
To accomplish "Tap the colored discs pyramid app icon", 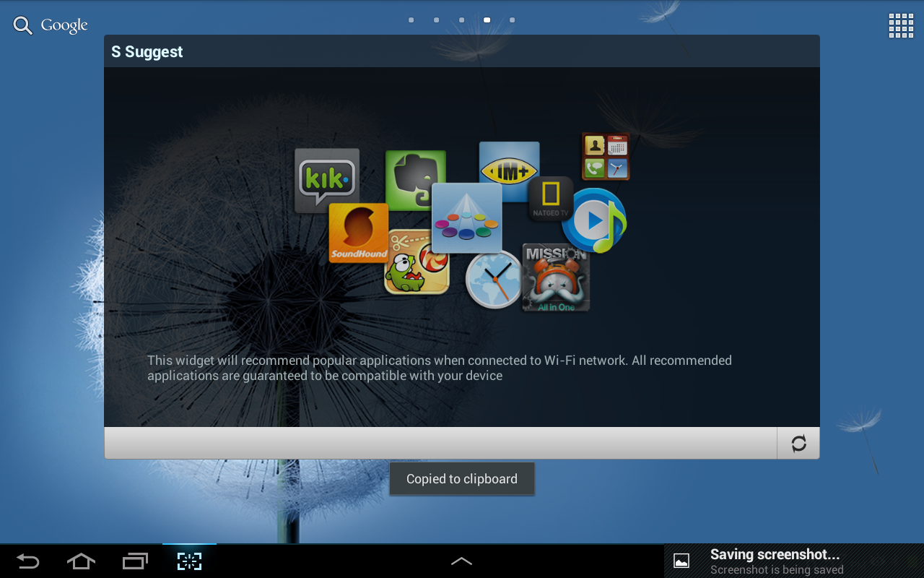I will [x=466, y=218].
